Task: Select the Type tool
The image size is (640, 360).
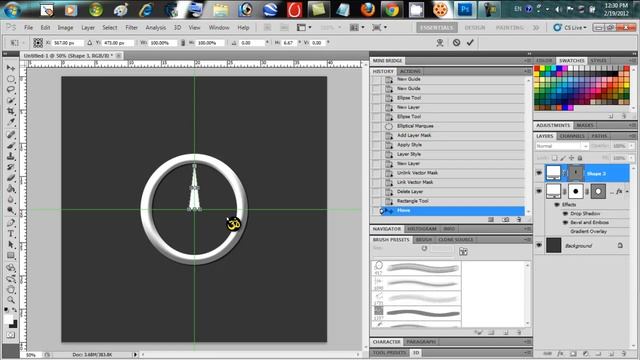Action: click(11, 234)
